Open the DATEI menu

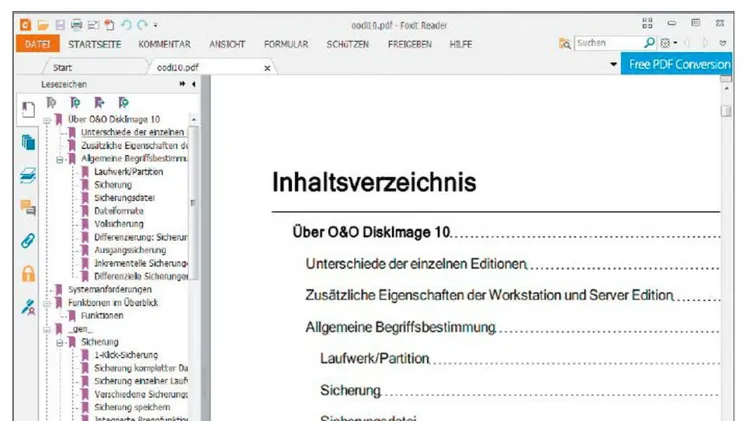tap(38, 44)
